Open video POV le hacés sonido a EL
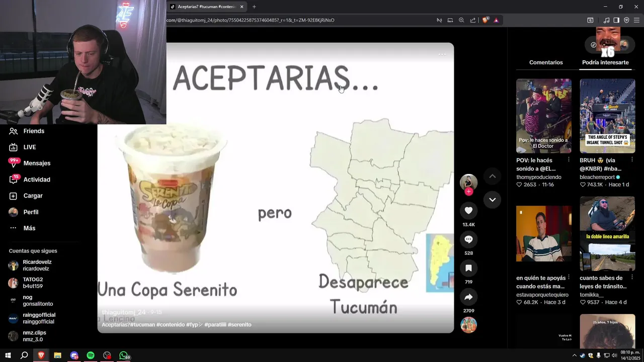Viewport: 644px width, 362px height. click(544, 116)
